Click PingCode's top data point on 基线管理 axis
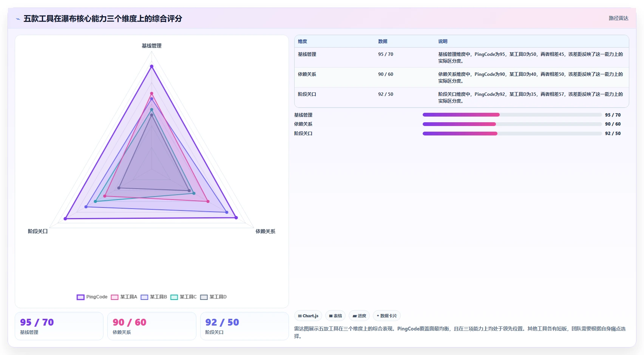The width and height of the screenshot is (644, 355). tap(151, 66)
